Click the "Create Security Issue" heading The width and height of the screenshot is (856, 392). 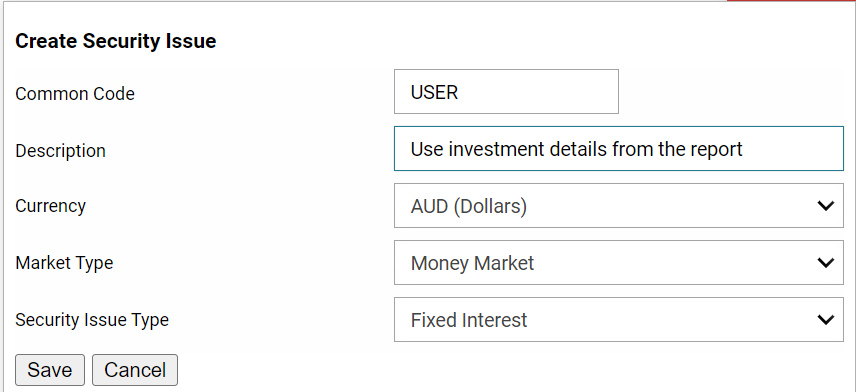click(116, 41)
